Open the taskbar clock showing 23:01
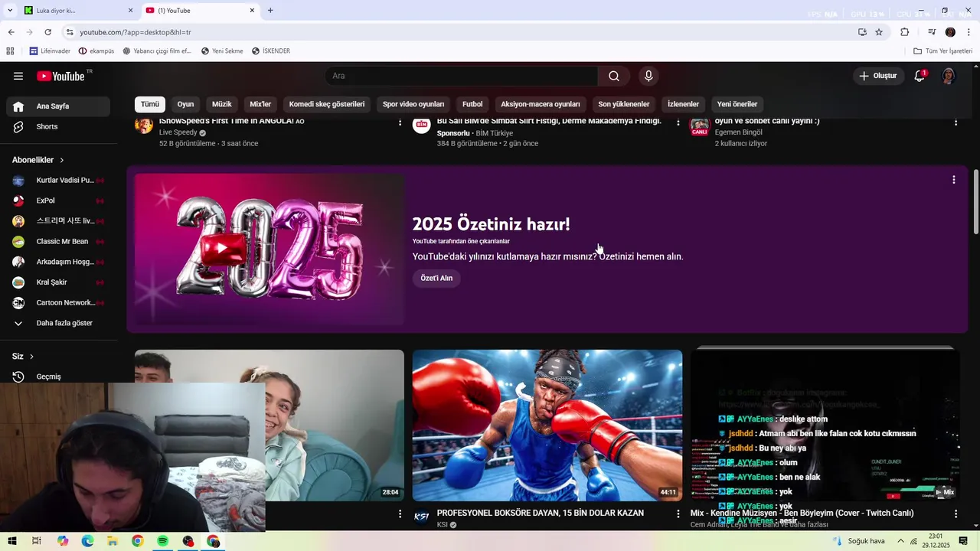Viewport: 980px width, 551px height. 936,541
